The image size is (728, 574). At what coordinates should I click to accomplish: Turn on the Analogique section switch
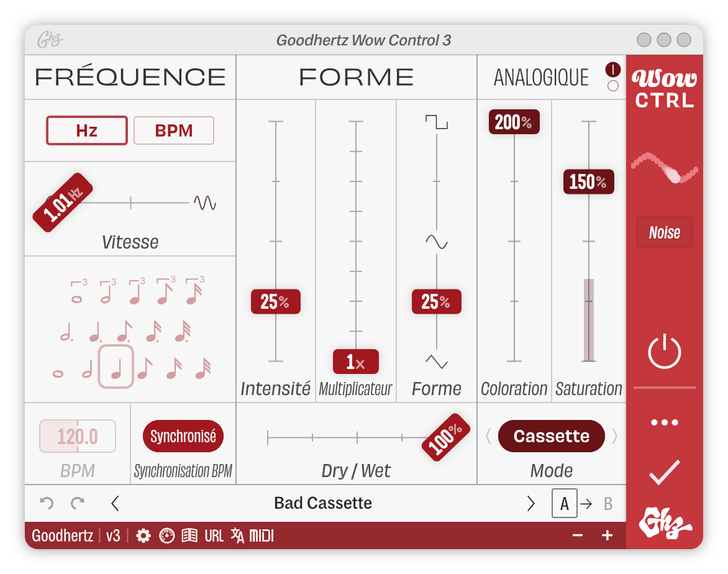click(612, 69)
